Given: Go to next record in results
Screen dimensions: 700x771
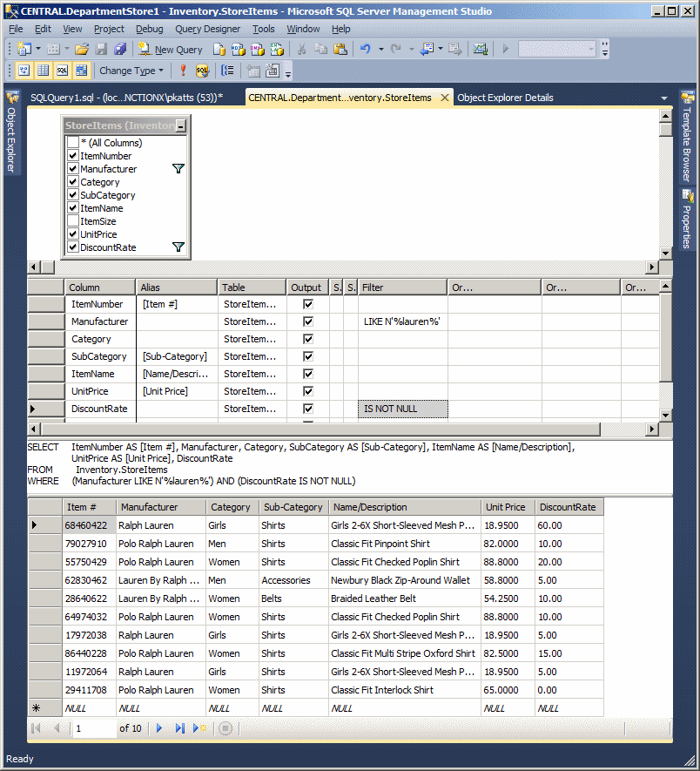Looking at the screenshot, I should (159, 728).
